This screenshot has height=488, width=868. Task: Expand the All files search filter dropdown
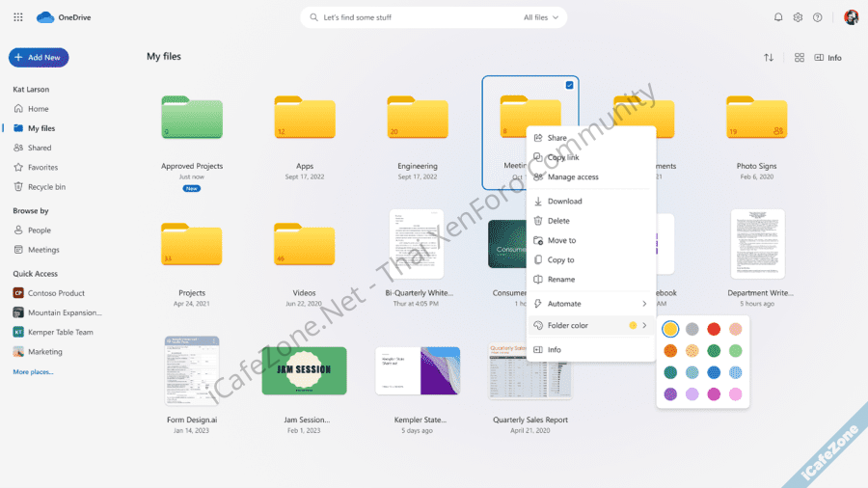(x=540, y=17)
